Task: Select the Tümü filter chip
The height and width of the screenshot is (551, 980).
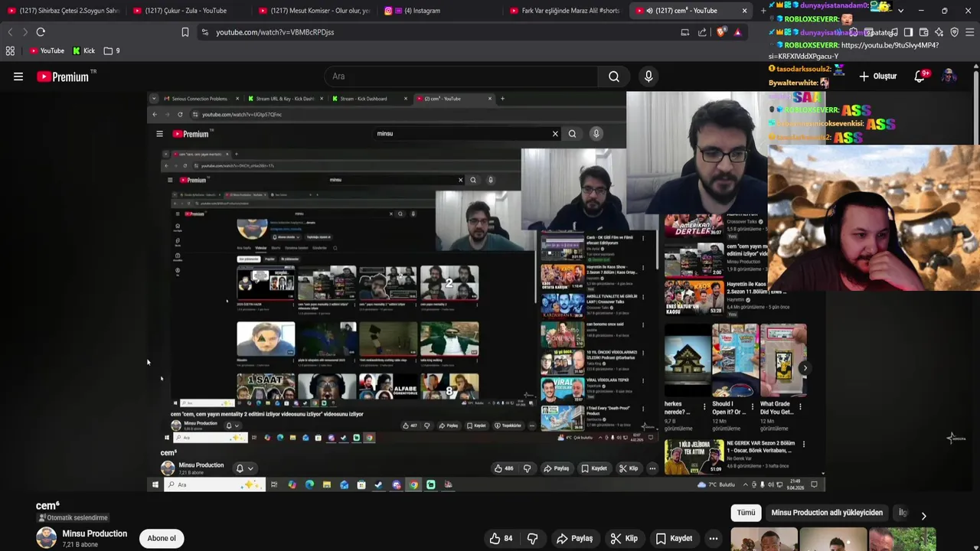Action: pyautogui.click(x=746, y=513)
